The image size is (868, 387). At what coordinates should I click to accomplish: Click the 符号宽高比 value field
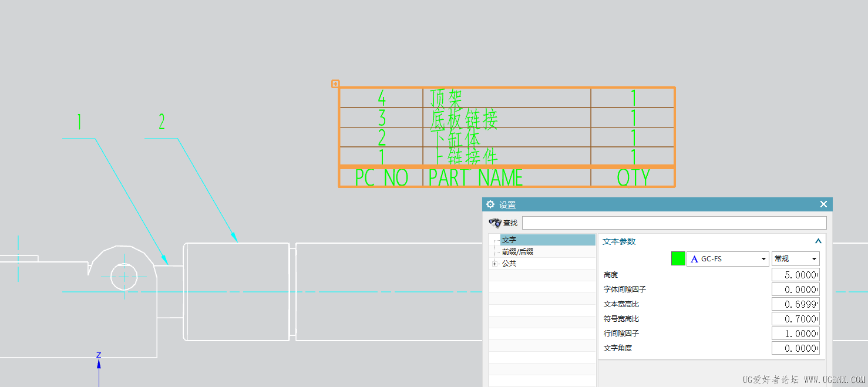(796, 319)
